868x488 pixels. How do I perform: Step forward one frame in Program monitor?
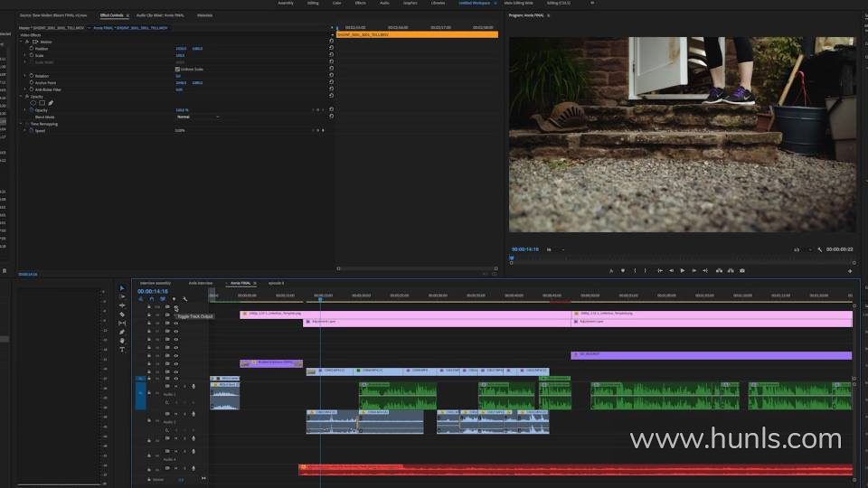(x=694, y=270)
